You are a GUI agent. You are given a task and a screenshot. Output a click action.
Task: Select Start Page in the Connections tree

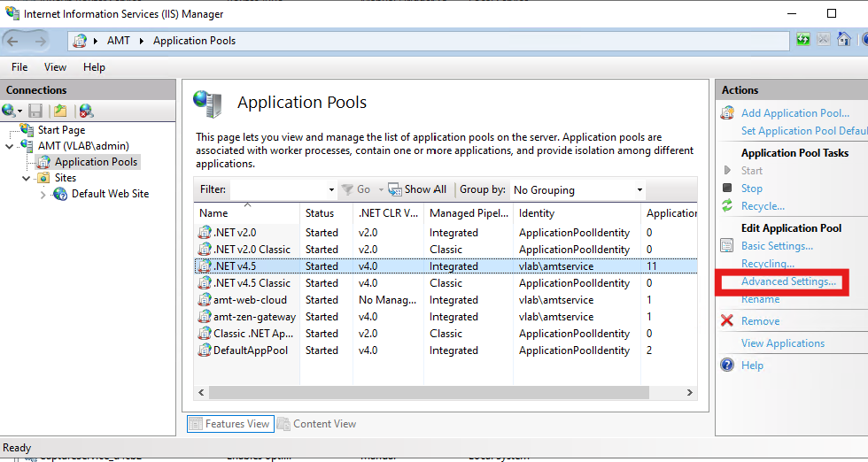click(x=61, y=130)
